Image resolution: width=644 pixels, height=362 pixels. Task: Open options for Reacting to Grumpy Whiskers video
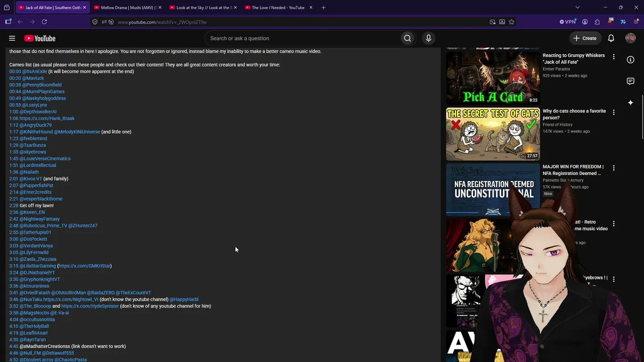pyautogui.click(x=613, y=57)
